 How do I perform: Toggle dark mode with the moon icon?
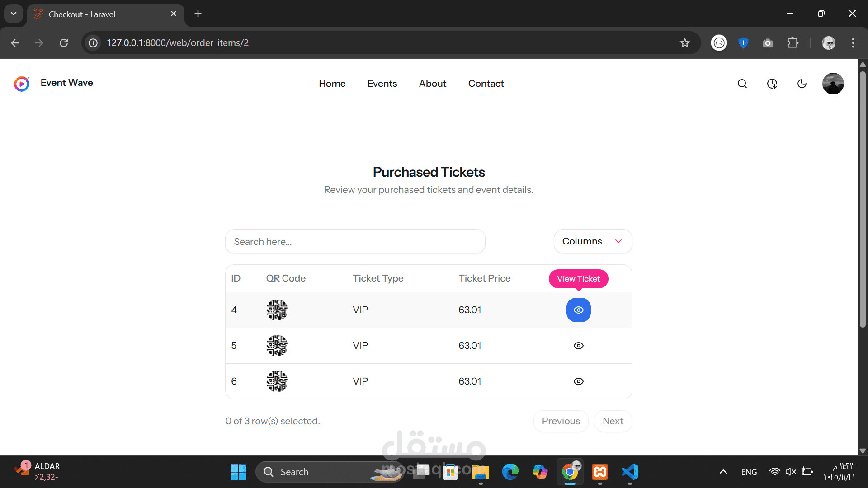(802, 84)
